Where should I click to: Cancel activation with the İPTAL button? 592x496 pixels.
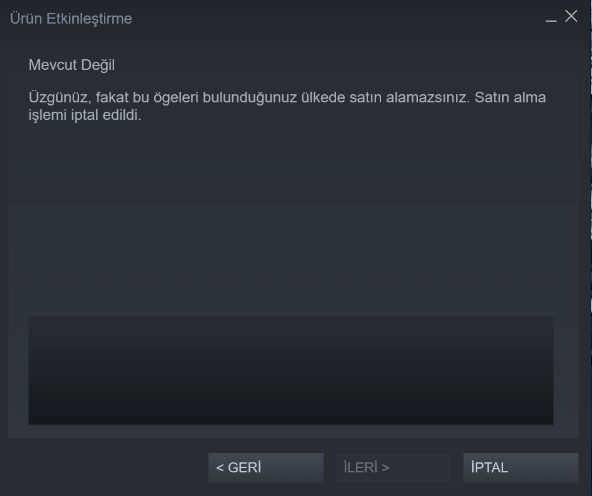[521, 468]
